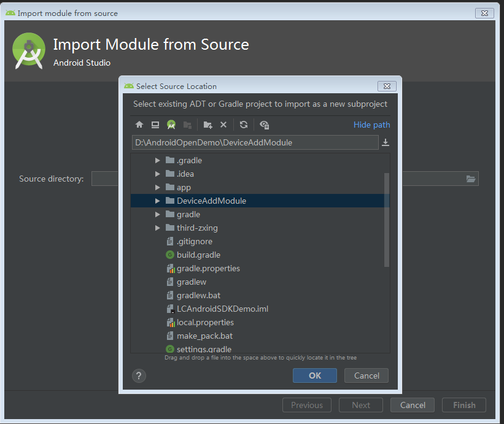Expand the third-zxing folder
Image resolution: width=504 pixels, height=424 pixels.
click(x=158, y=228)
